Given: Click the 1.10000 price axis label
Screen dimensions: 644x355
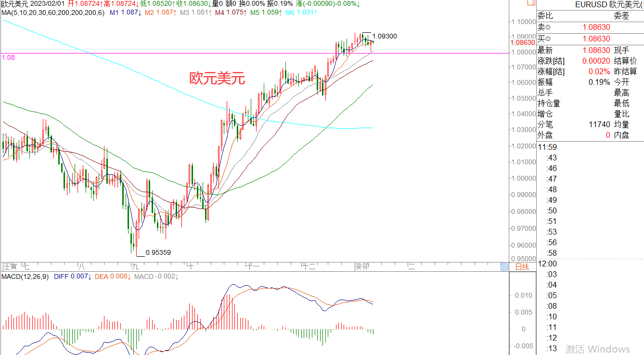Looking at the screenshot, I should tap(524, 22).
